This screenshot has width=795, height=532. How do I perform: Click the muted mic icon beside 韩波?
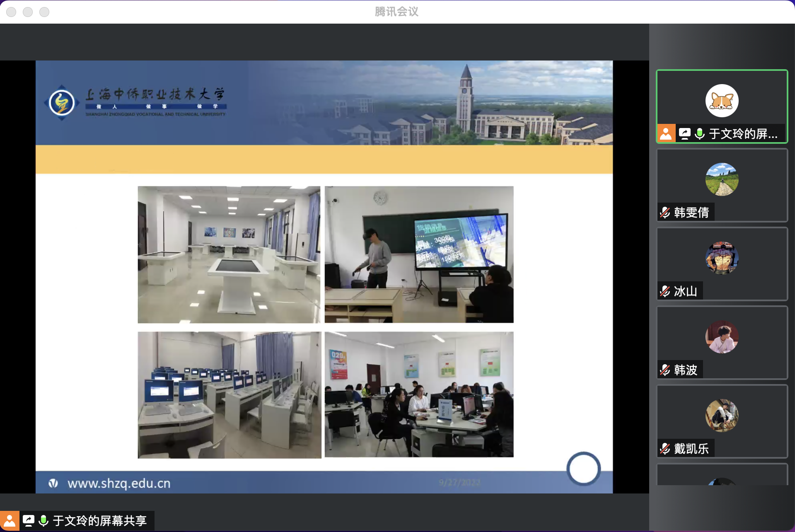[x=665, y=370]
